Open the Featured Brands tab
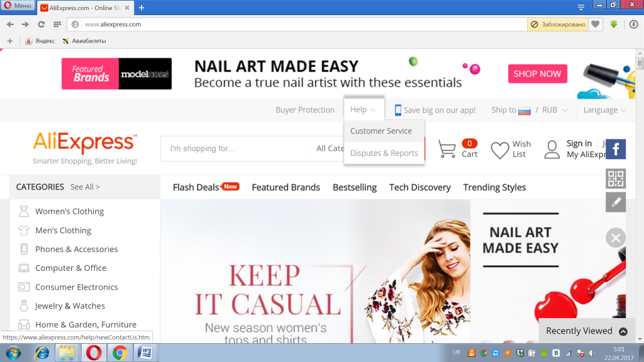This screenshot has width=644, height=362. click(x=286, y=187)
